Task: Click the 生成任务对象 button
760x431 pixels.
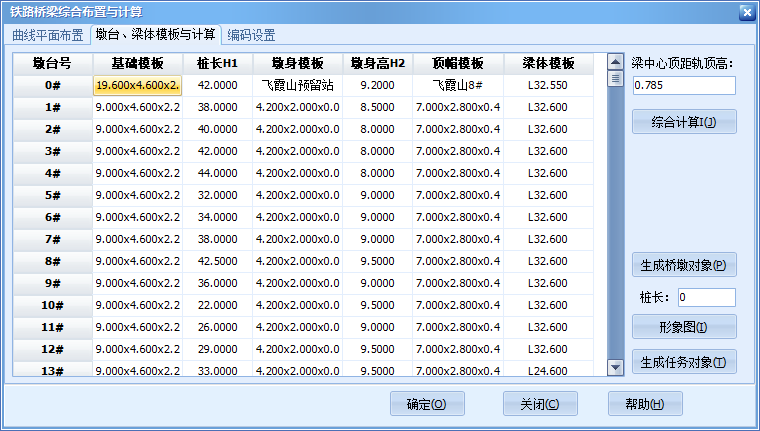Action: coord(684,362)
